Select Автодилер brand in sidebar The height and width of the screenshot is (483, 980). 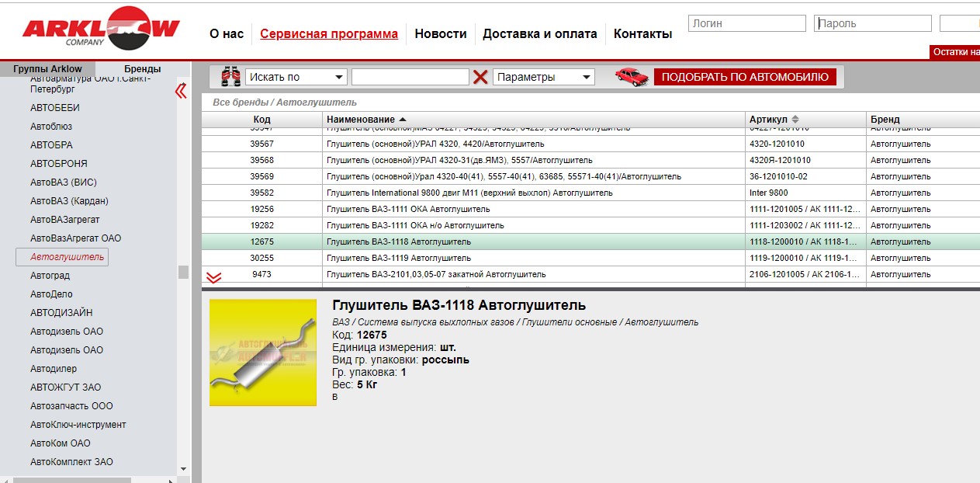click(x=54, y=369)
